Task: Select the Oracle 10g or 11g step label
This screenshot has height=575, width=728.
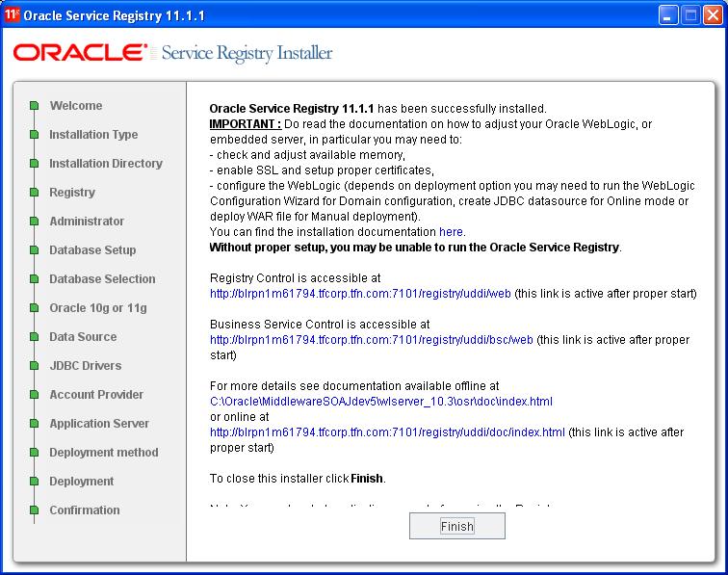Action: coord(98,308)
